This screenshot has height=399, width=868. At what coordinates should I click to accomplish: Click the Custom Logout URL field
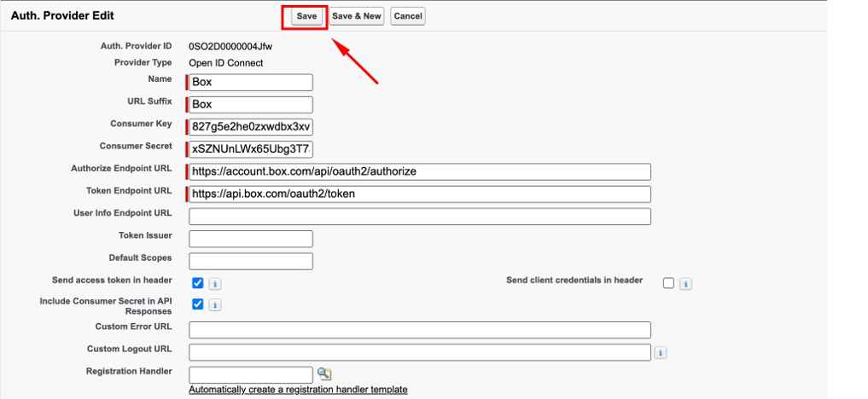[420, 353]
